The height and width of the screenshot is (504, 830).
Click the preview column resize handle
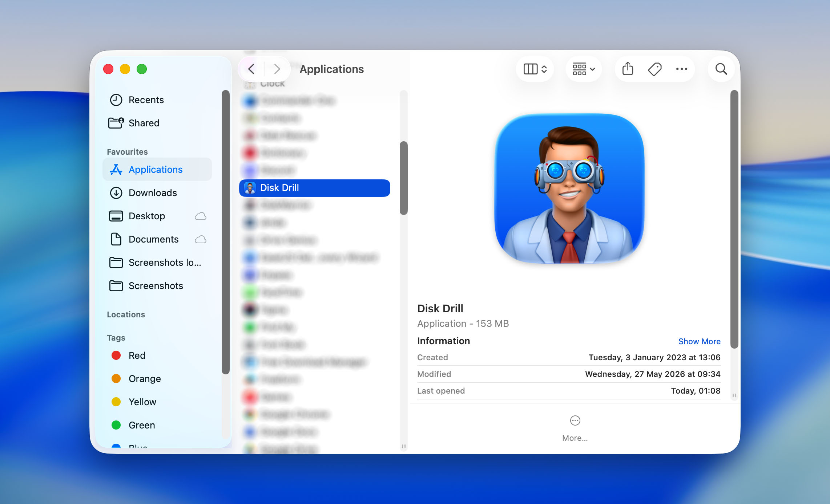pyautogui.click(x=734, y=395)
